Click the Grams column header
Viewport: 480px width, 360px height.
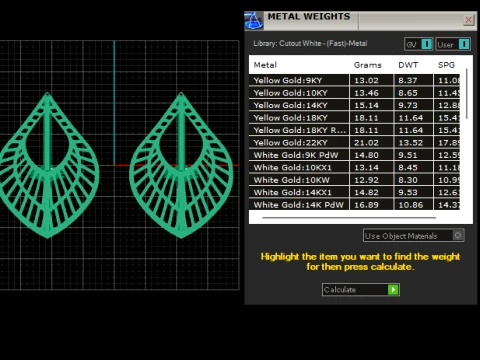click(368, 65)
